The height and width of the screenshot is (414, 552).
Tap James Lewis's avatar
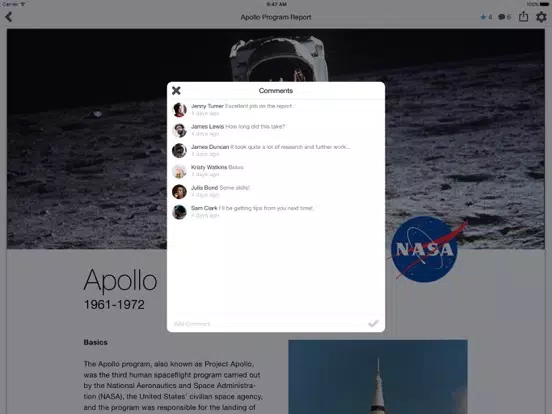[179, 130]
